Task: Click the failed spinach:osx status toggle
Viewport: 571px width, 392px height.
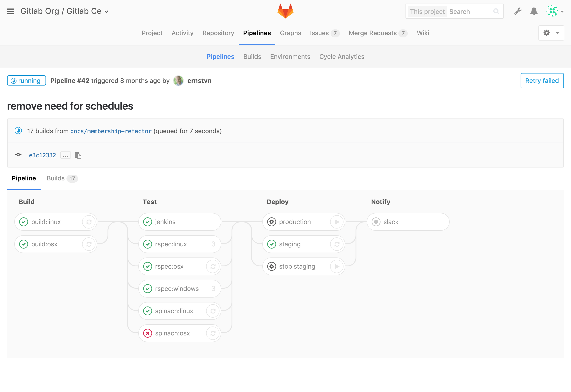Action: [148, 333]
